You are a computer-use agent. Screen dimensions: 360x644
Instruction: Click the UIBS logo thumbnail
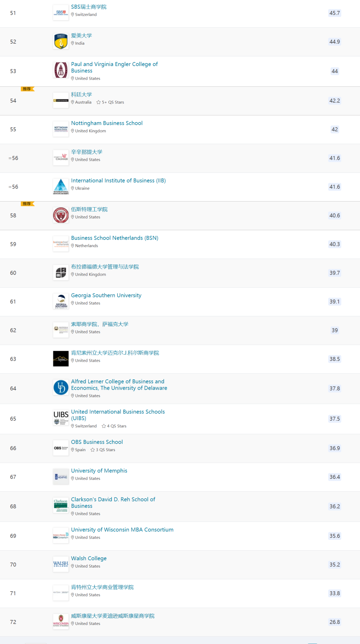[61, 418]
